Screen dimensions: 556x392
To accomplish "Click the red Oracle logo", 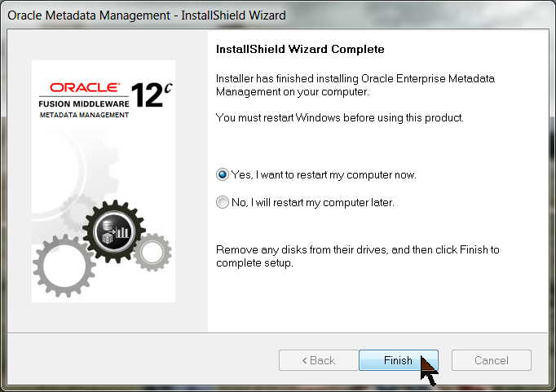I will point(86,86).
